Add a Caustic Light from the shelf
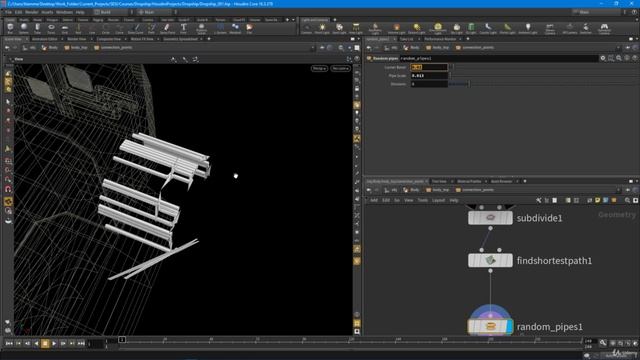 click(488, 29)
